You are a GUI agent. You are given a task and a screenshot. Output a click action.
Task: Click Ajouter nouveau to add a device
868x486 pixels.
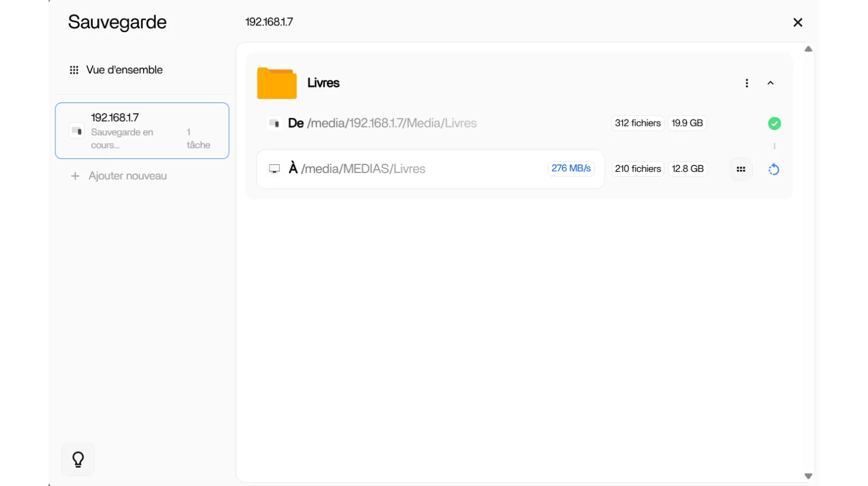(x=127, y=176)
